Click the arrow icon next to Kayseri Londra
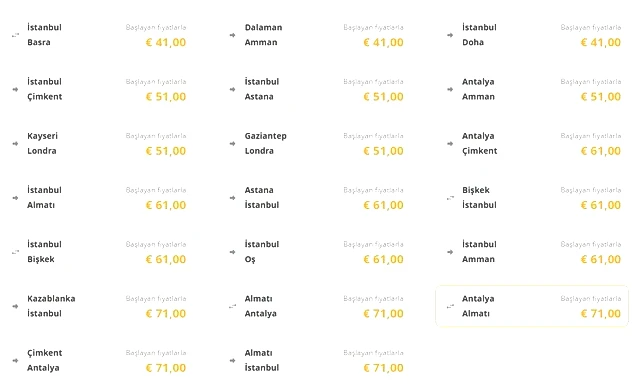The height and width of the screenshot is (385, 640). [x=15, y=144]
